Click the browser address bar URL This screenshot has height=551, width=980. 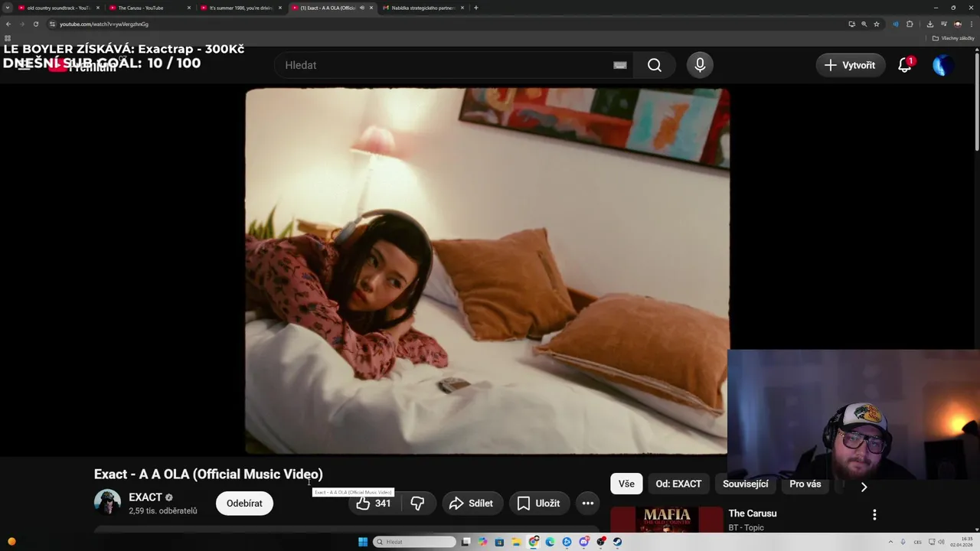pos(104,24)
